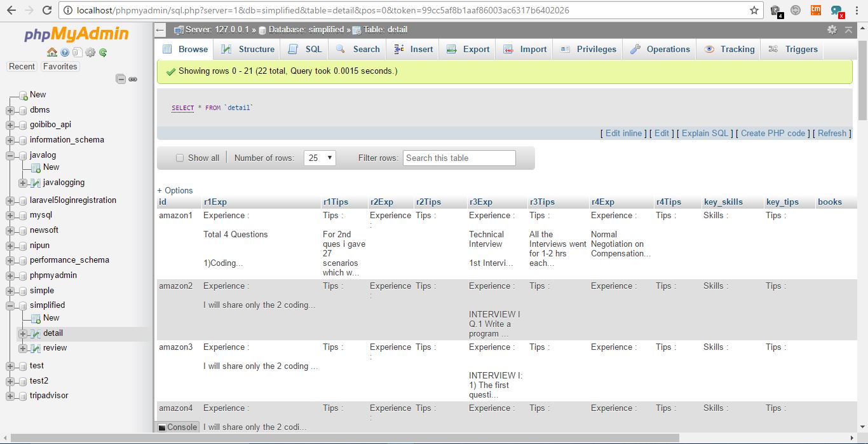Open the orange tm extension
Viewport: 868px width, 444px height.
point(816,10)
